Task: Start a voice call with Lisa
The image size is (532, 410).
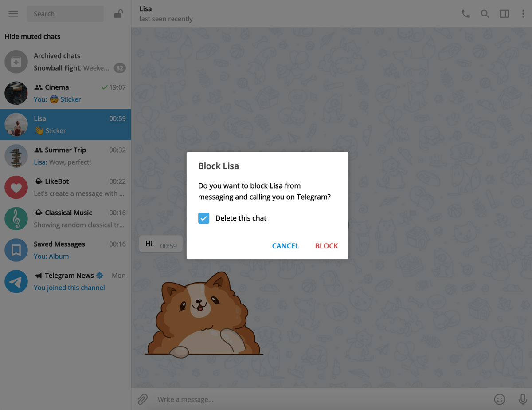Action: [465, 14]
